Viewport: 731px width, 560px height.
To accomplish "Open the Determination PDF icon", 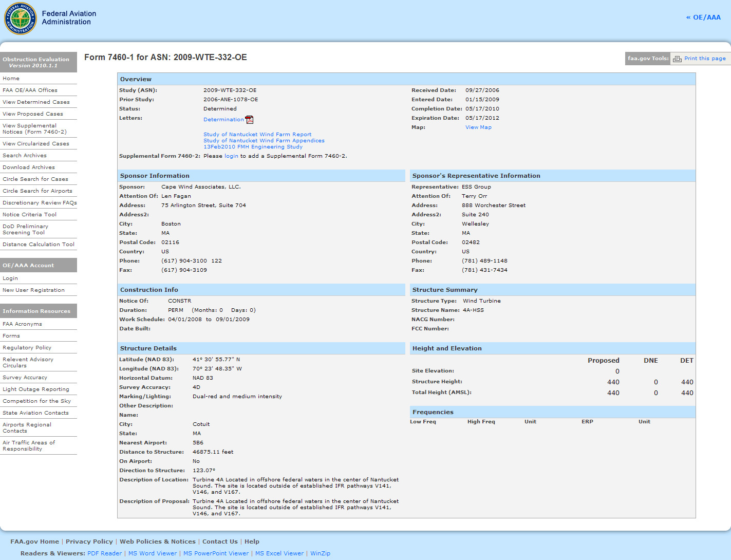I will tap(249, 120).
